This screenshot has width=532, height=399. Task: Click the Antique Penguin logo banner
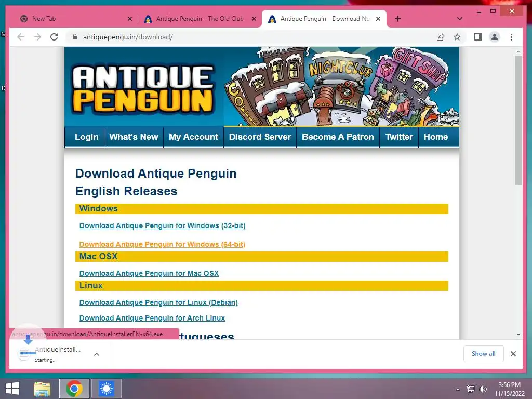pos(143,89)
